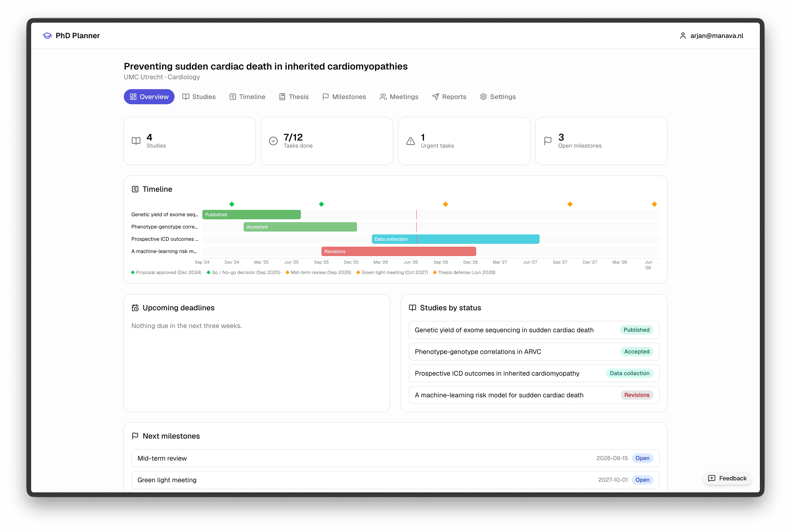This screenshot has height=532, width=791.
Task: Click the 'A machine-learning risk m...' timeline row label
Action: [164, 251]
